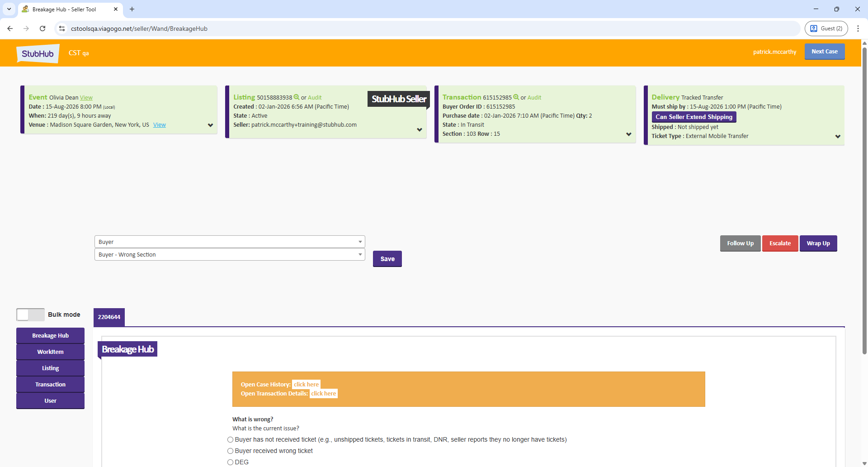Screen dimensions: 868x467
Task: Open new browser tab with plus icon
Action: click(x=132, y=9)
